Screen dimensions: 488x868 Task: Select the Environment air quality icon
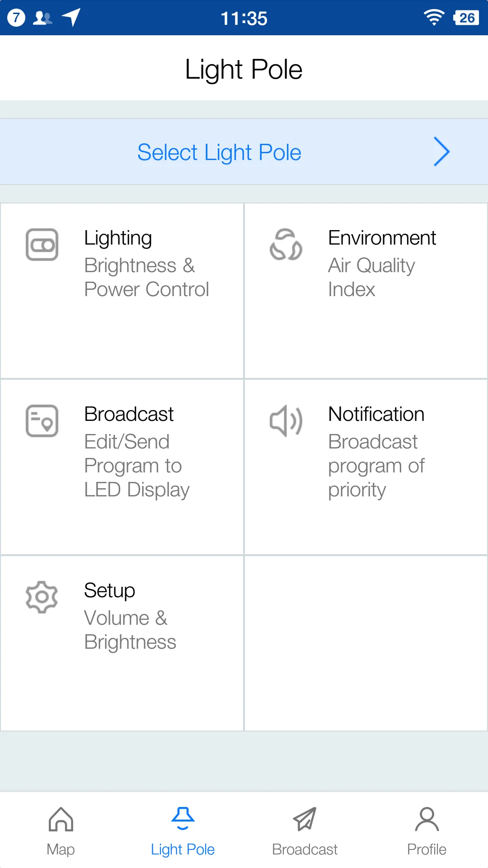point(286,245)
